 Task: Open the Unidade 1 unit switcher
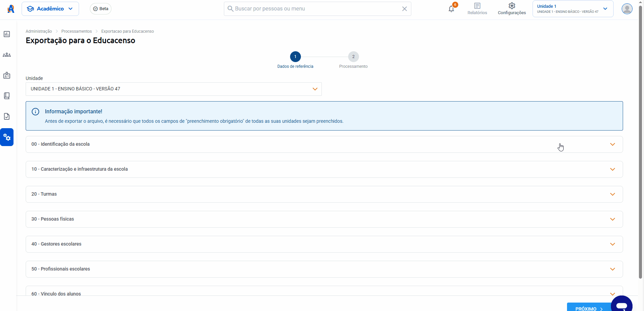tap(572, 8)
